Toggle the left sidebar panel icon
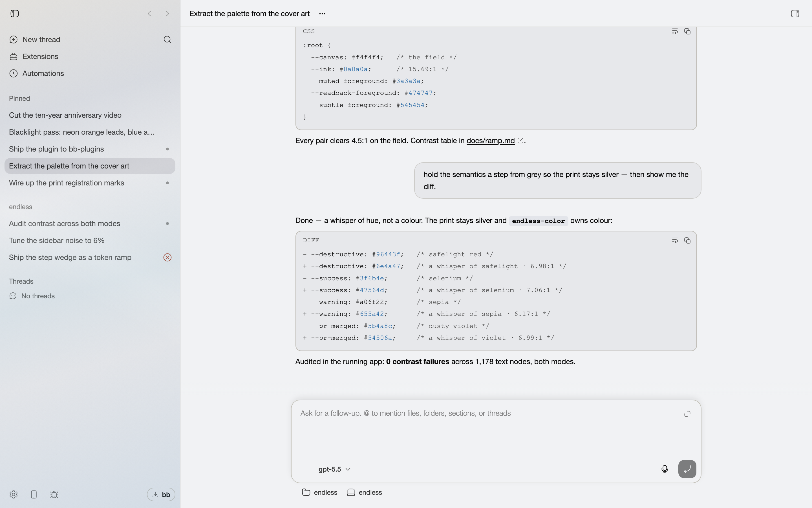Screen dimensions: 812x508 coord(14,14)
